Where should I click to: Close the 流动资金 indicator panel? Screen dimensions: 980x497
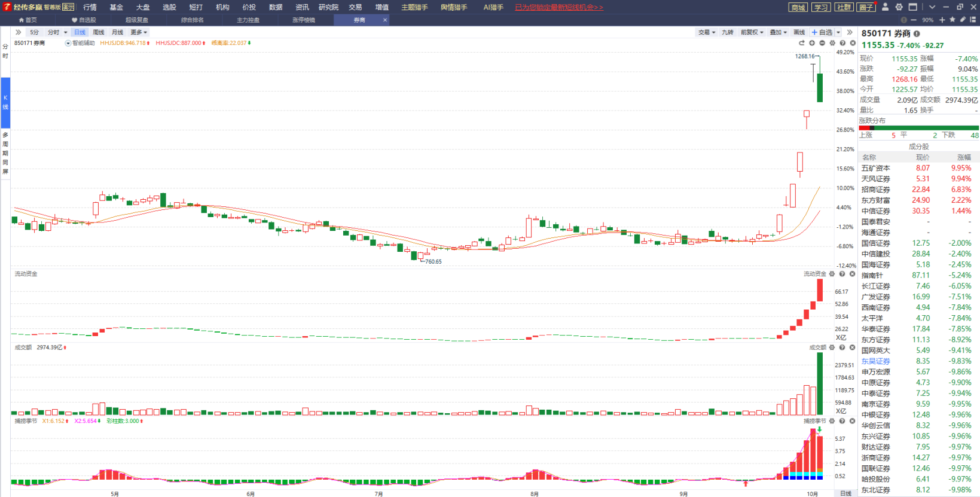point(852,274)
